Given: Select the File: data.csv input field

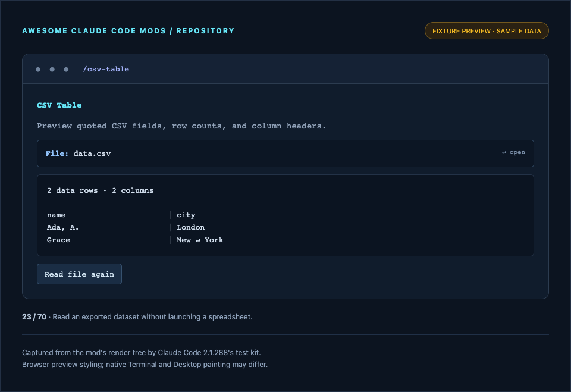Looking at the screenshot, I should pos(285,153).
